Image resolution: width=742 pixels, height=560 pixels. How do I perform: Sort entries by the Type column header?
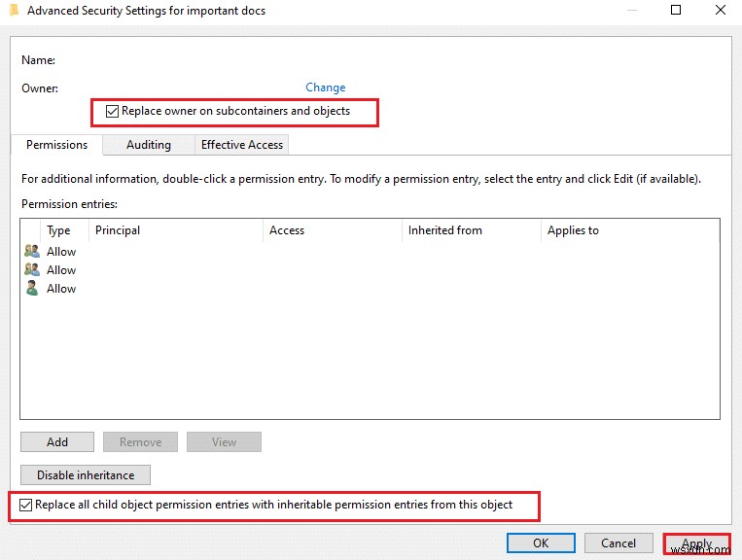[65, 230]
